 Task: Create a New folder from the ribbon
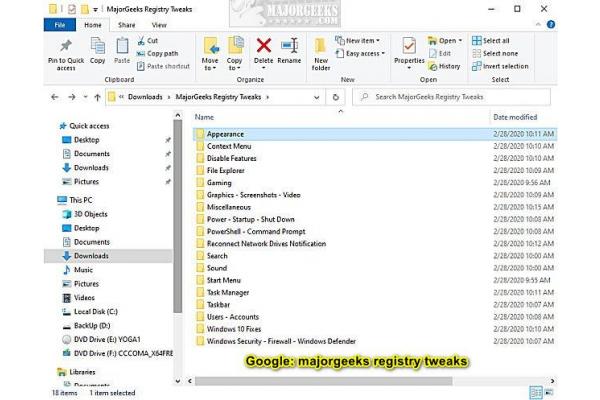click(321, 54)
